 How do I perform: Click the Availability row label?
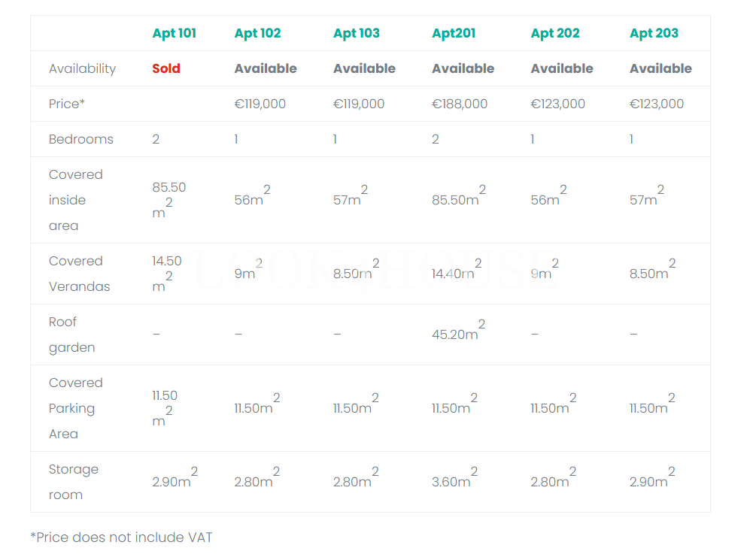(x=83, y=69)
